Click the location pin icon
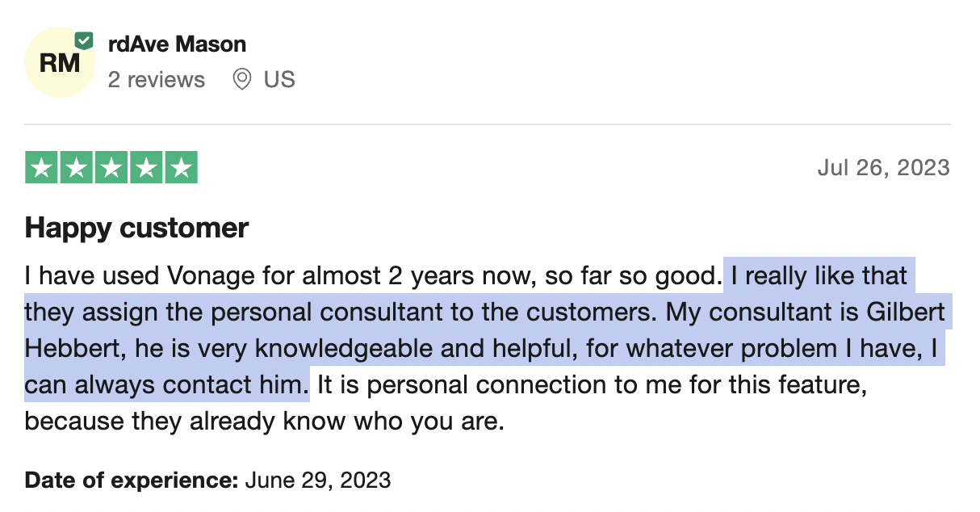This screenshot has width=980, height=512. [x=241, y=80]
